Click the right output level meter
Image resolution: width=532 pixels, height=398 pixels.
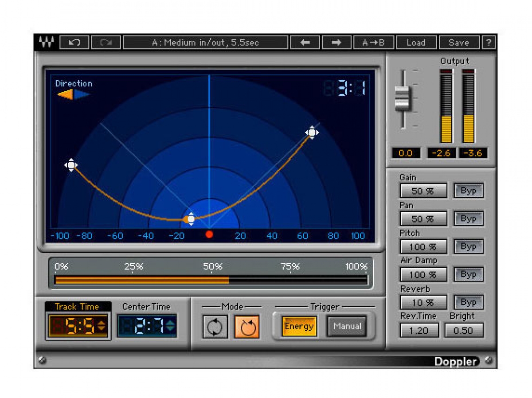coord(469,106)
